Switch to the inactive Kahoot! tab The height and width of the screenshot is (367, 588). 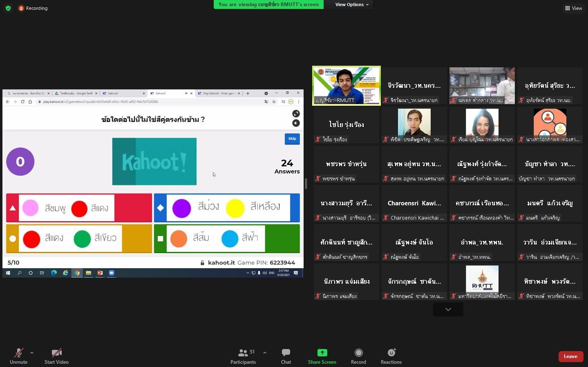pos(123,93)
